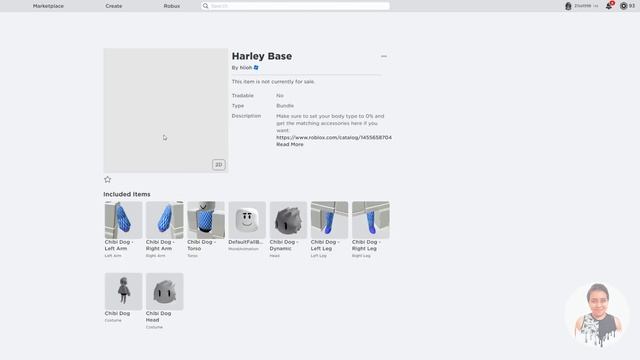Click the 'Harley Base' item title

pyautogui.click(x=262, y=56)
